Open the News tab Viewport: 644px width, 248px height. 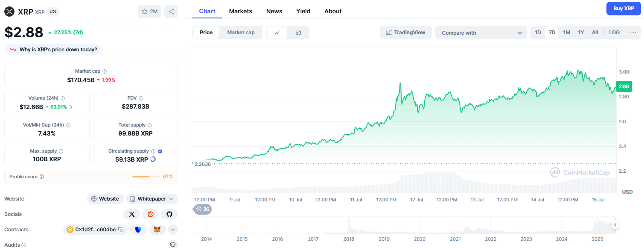pos(274,11)
